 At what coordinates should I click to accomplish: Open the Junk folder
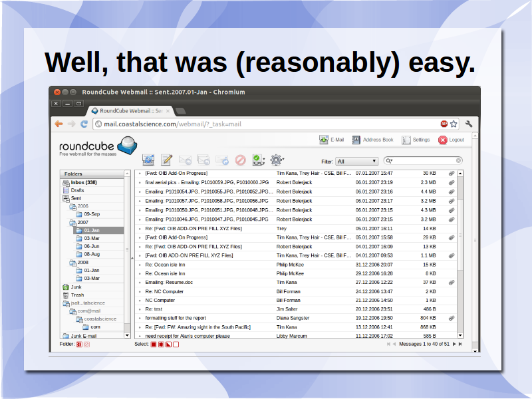76,287
